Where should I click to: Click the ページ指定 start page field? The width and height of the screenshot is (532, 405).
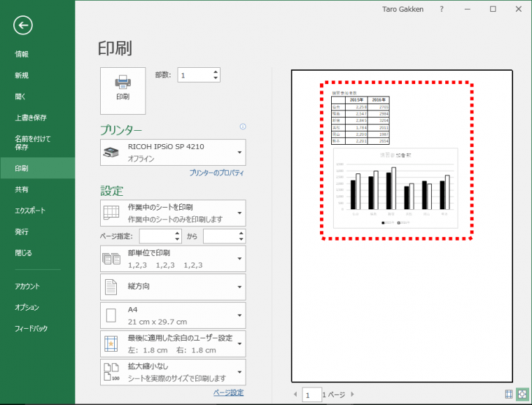tap(157, 236)
